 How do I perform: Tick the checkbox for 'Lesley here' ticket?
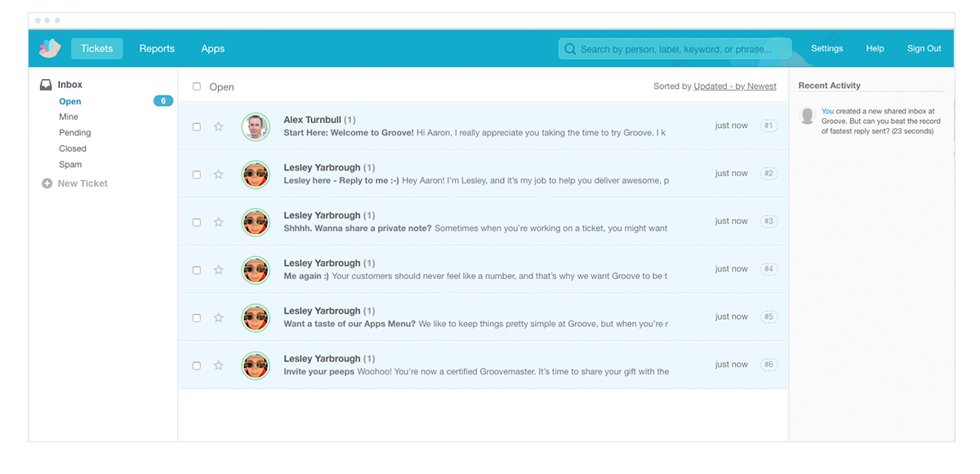click(197, 175)
